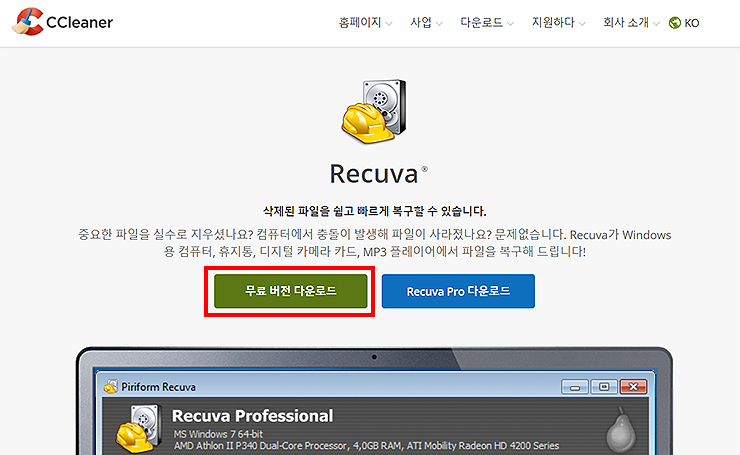740x455 pixels.
Task: Expand the 사업 chevron arrow
Action: tap(439, 24)
